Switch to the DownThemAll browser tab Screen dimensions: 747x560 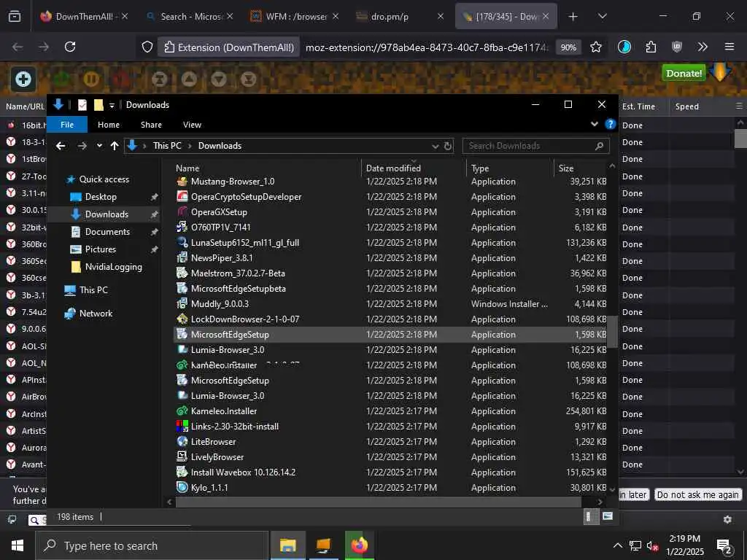[x=84, y=17]
